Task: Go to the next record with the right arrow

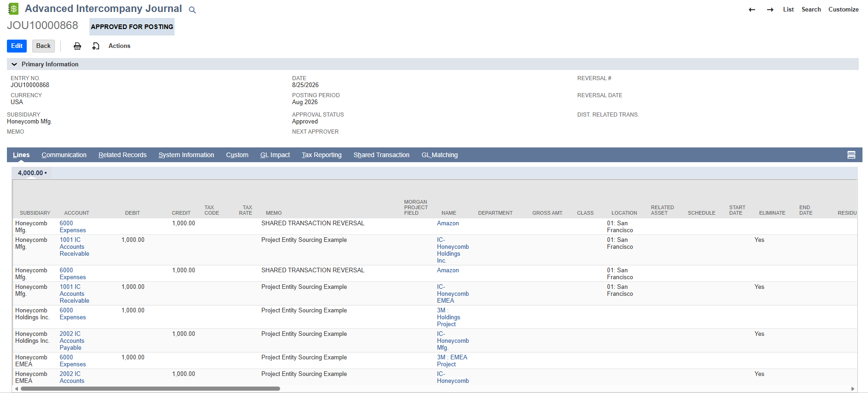Action: (x=770, y=10)
